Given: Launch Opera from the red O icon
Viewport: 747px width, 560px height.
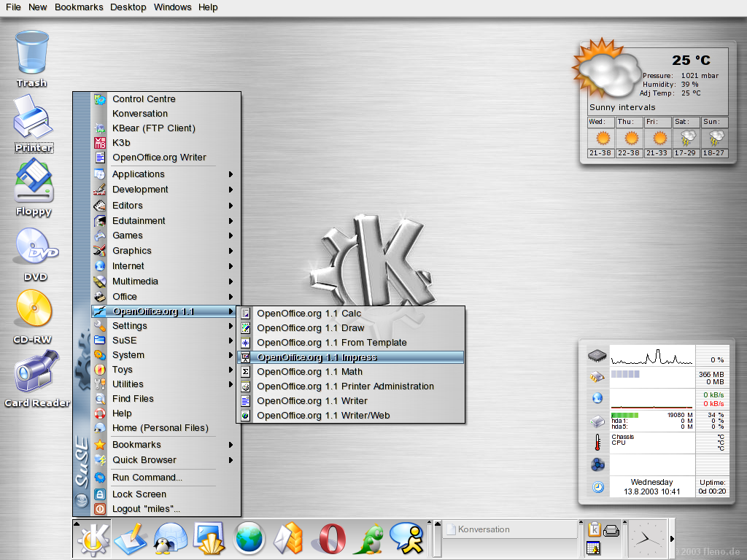Looking at the screenshot, I should click(x=330, y=539).
